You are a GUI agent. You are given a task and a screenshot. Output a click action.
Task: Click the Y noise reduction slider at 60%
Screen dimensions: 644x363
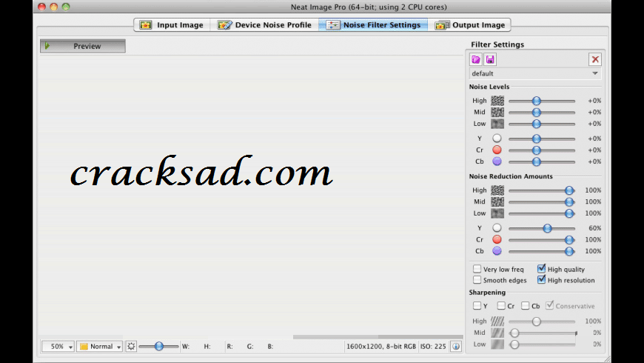pyautogui.click(x=548, y=228)
